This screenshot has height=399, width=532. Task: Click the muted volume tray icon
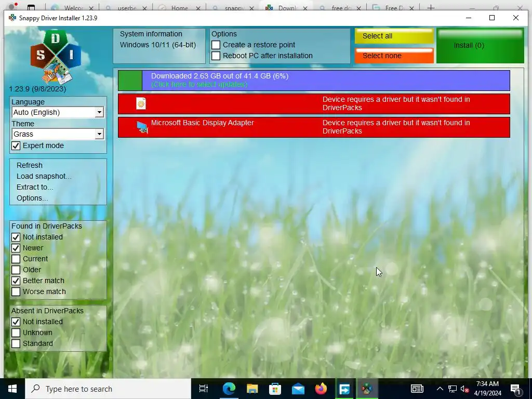(x=465, y=389)
